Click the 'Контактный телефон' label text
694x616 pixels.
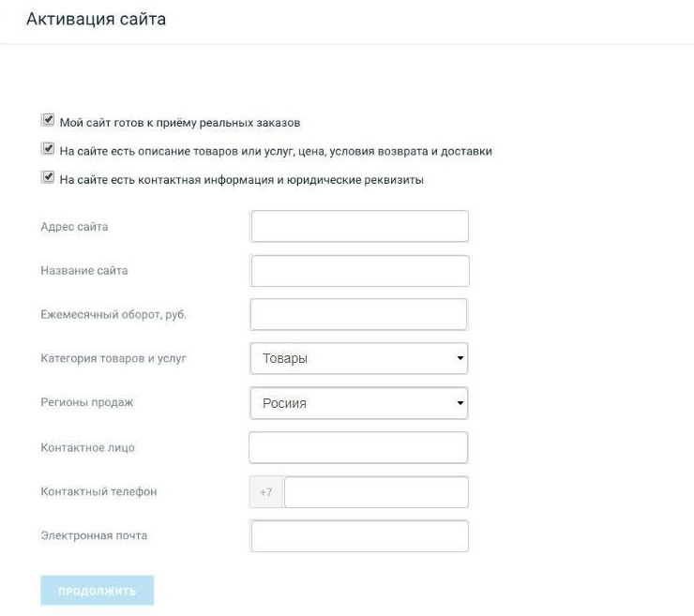98,491
